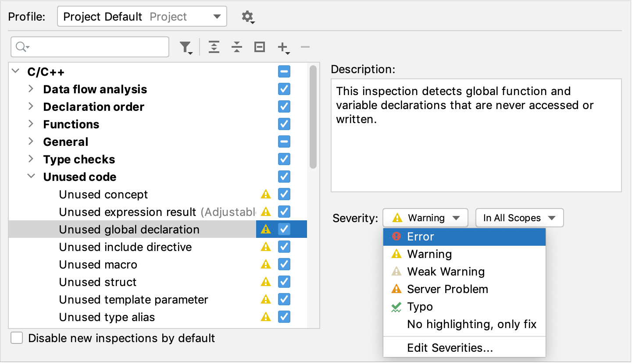Viewport: 632px width, 364px height.
Task: Select the Unused include directive row
Action: pos(158,247)
